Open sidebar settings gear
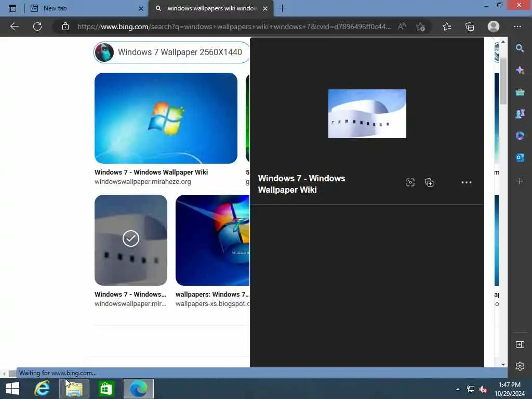532x399 pixels. [x=520, y=366]
